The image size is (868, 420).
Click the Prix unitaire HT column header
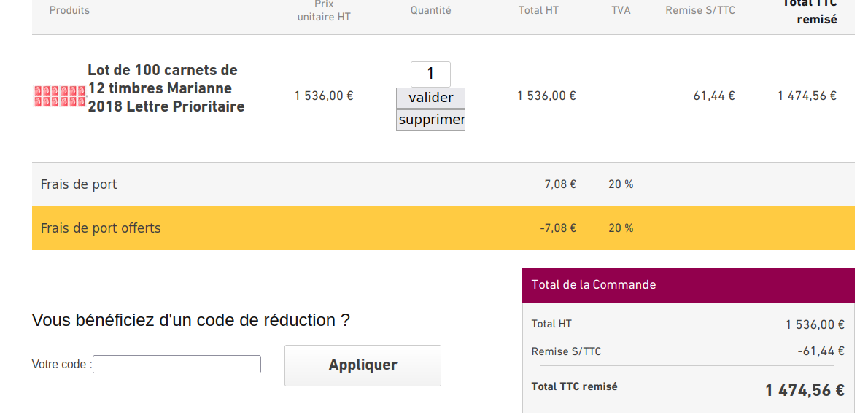tap(324, 10)
